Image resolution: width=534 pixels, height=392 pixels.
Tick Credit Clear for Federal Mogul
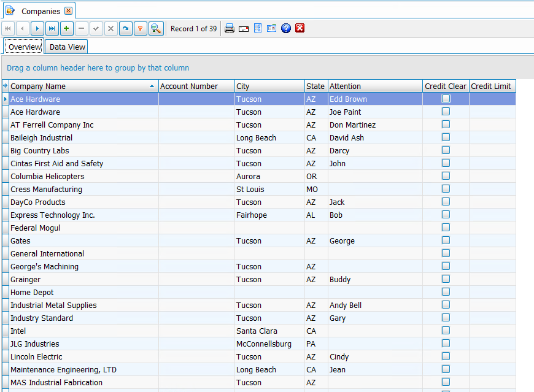[446, 228]
